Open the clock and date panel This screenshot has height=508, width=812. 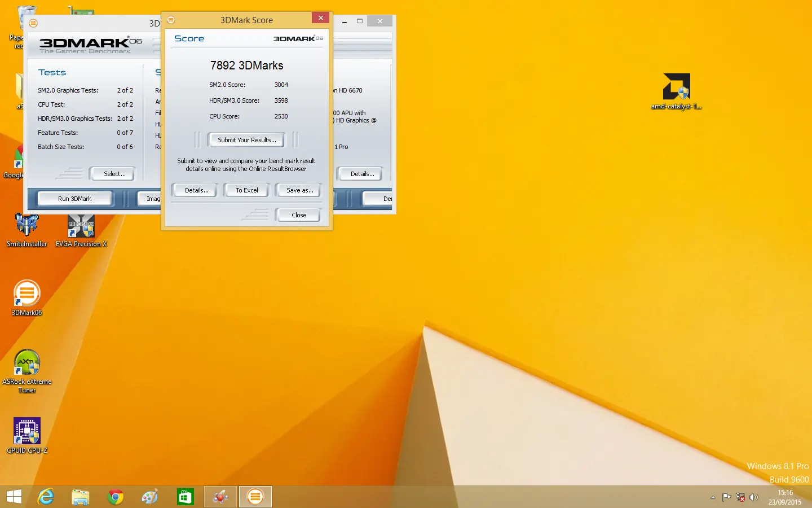784,497
